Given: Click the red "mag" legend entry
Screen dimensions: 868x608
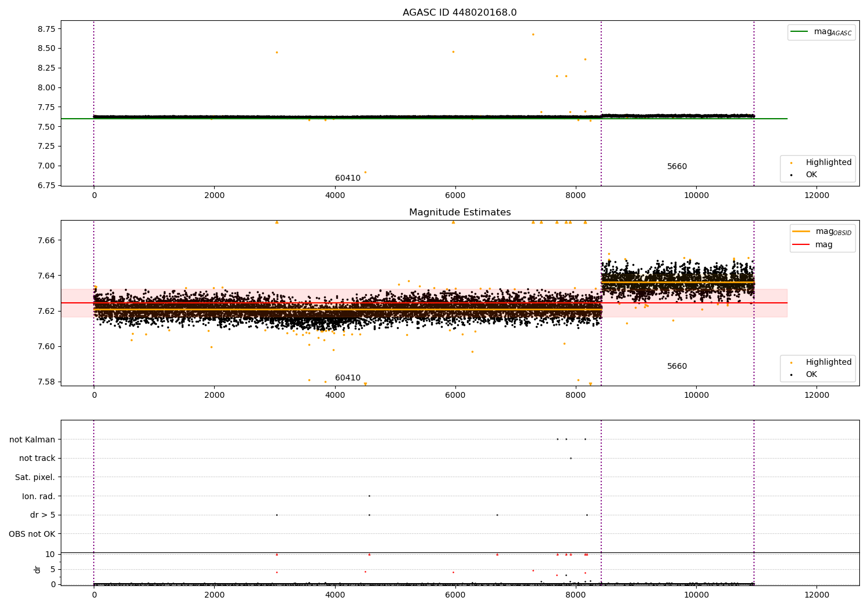Looking at the screenshot, I should (813, 244).
